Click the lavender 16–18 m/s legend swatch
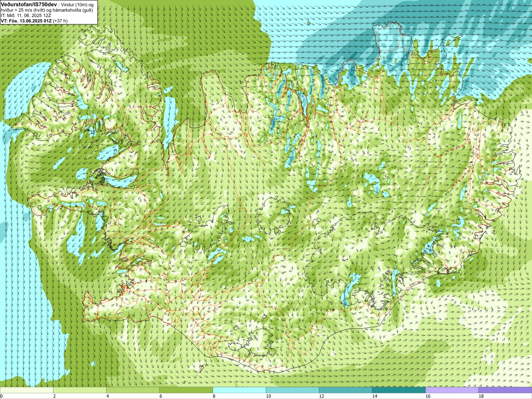This screenshot has height=399, width=532. (452, 390)
